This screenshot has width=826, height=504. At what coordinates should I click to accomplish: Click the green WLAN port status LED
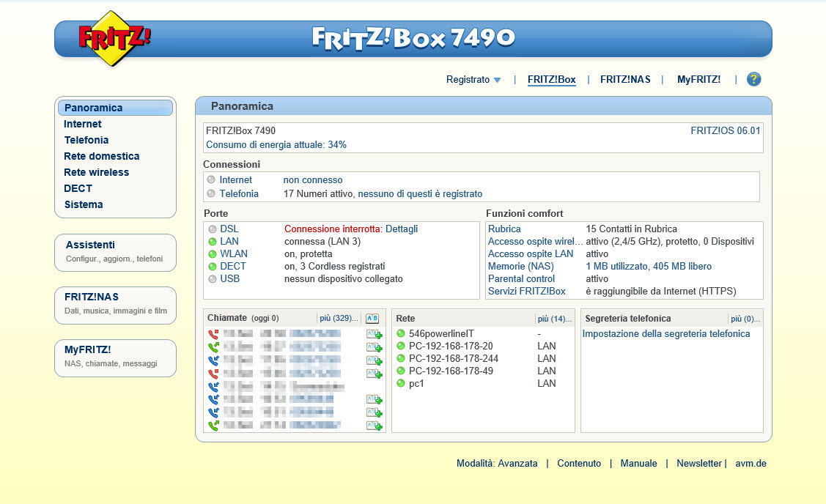(x=213, y=254)
